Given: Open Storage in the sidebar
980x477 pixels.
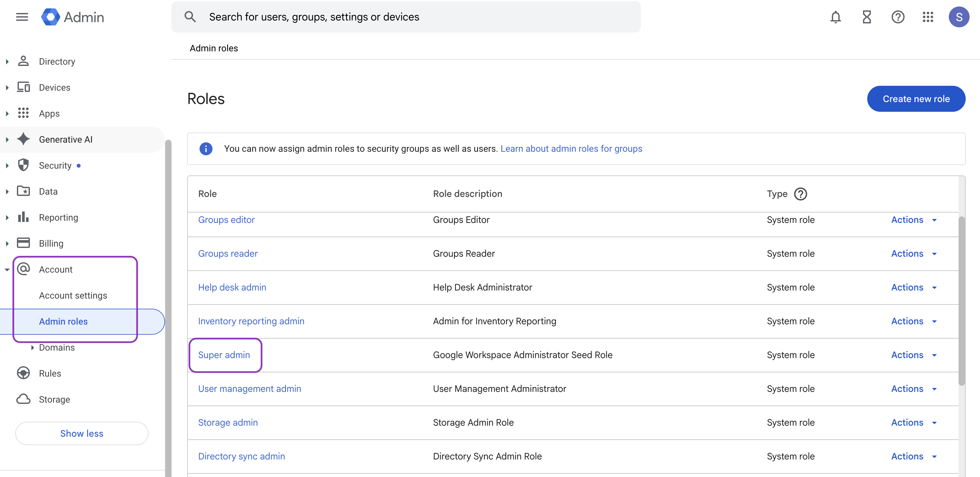Looking at the screenshot, I should pos(54,399).
